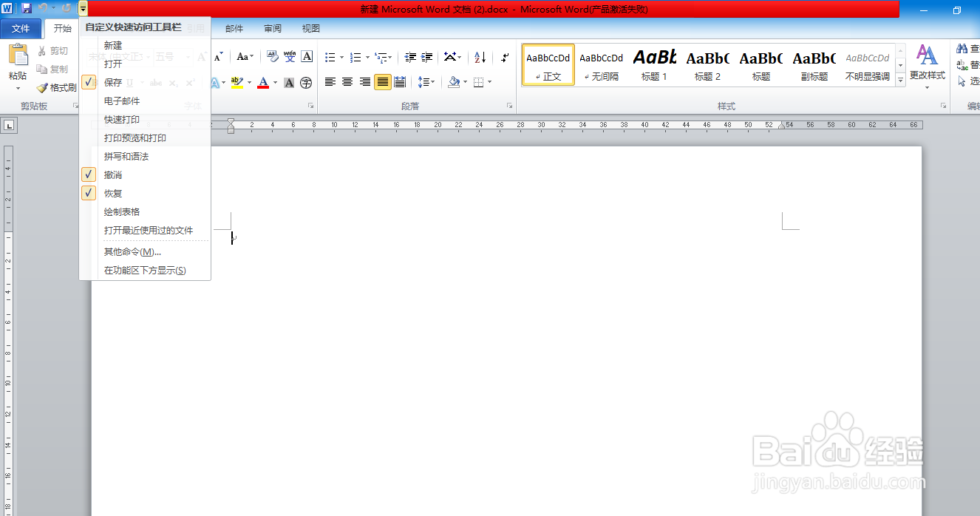980x516 pixels.
Task: Click the paragraph Shading paint bucket
Action: click(x=454, y=82)
